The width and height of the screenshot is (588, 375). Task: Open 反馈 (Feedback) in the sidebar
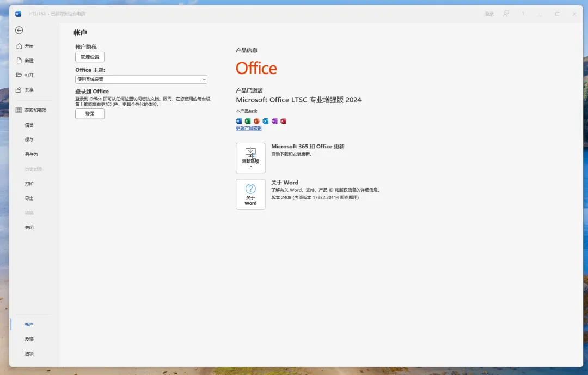tap(29, 339)
